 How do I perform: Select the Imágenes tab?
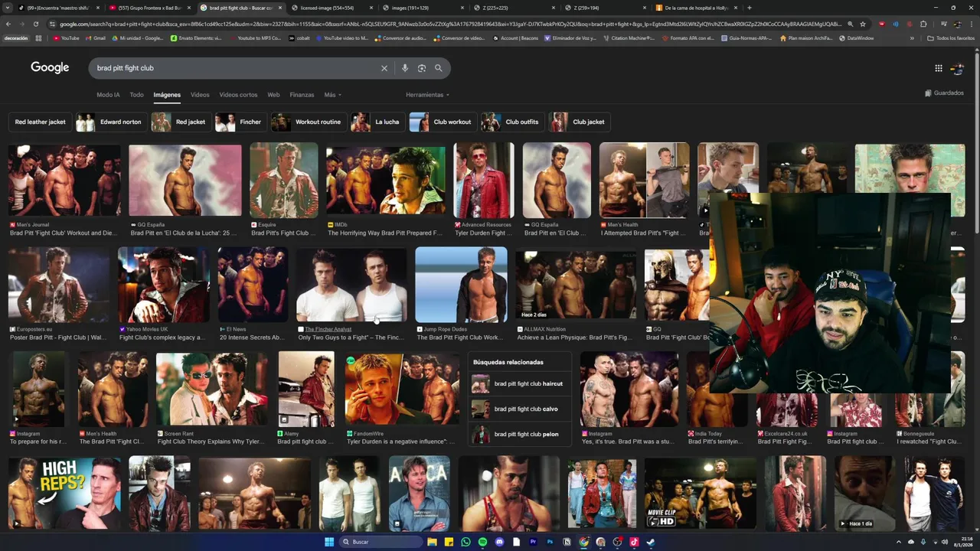(167, 95)
